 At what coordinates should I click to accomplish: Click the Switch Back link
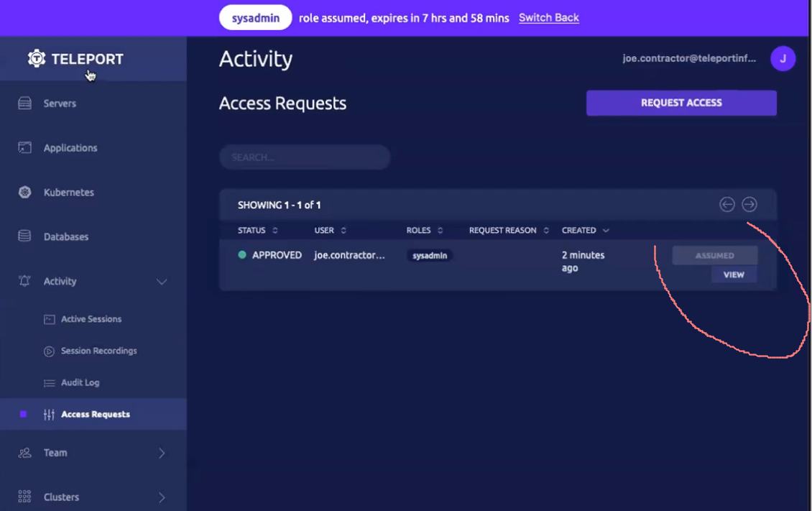point(548,18)
